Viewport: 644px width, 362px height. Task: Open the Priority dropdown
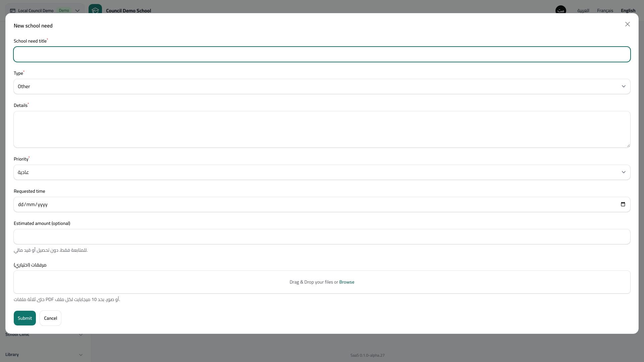(x=322, y=172)
